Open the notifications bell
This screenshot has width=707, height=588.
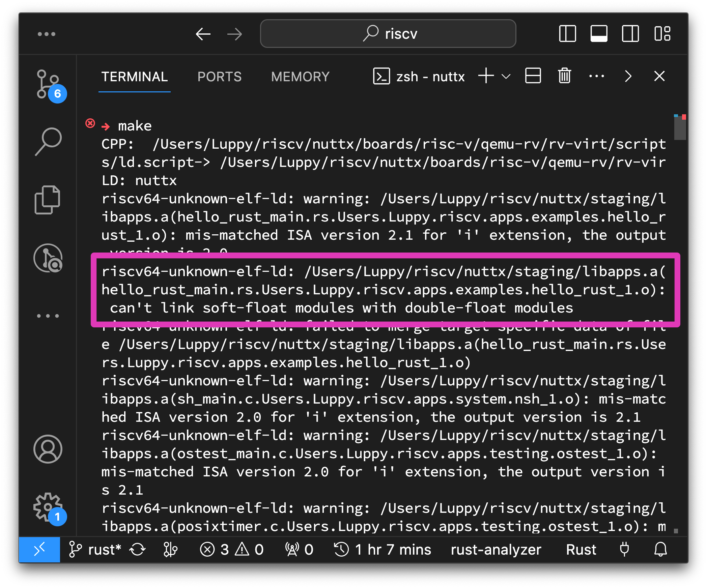tap(660, 550)
